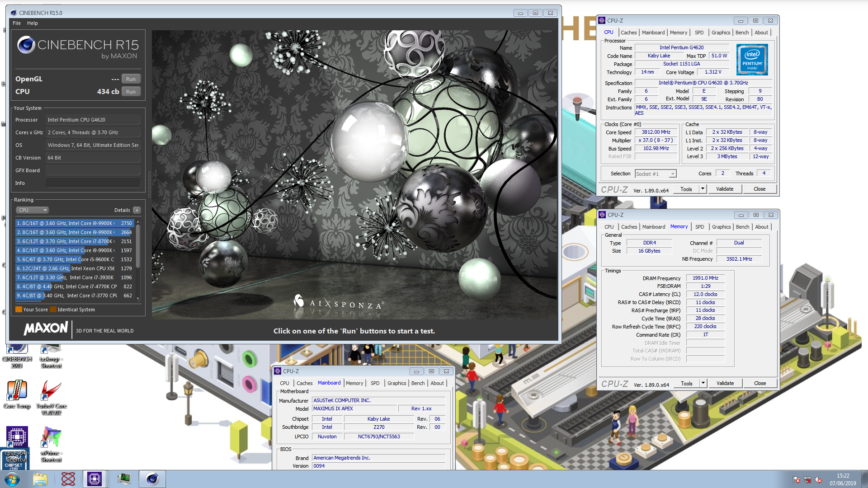The width and height of the screenshot is (868, 488).
Task: Select ranking row 9 Intel Core i7-3770 662
Action: 74,296
